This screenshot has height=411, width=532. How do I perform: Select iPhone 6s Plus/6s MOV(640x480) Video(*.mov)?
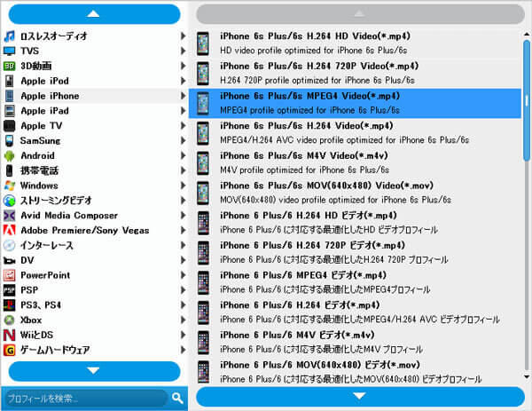(355, 193)
